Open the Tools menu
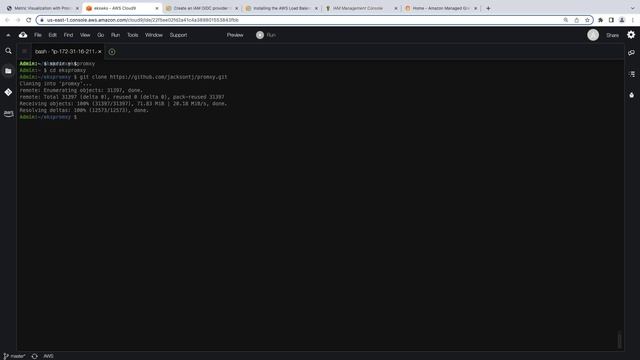 [x=133, y=35]
